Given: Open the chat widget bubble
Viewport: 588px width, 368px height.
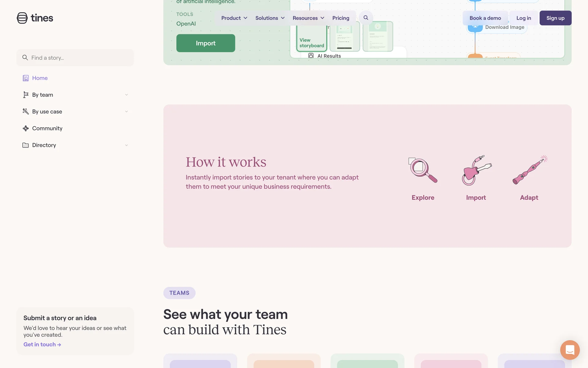Looking at the screenshot, I should 570,350.
